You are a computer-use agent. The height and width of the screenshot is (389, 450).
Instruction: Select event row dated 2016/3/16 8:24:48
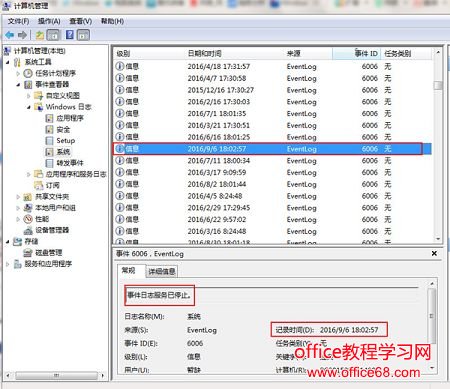(273, 231)
